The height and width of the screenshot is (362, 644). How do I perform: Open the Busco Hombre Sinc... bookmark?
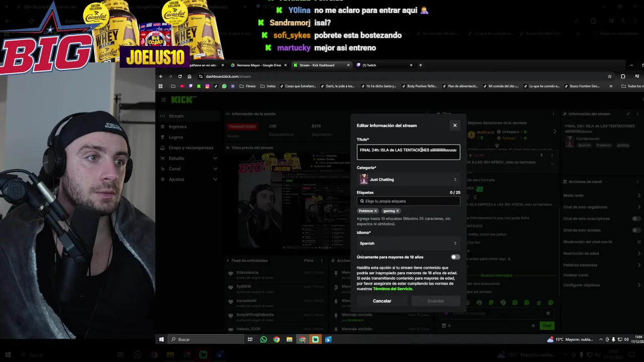click(582, 86)
